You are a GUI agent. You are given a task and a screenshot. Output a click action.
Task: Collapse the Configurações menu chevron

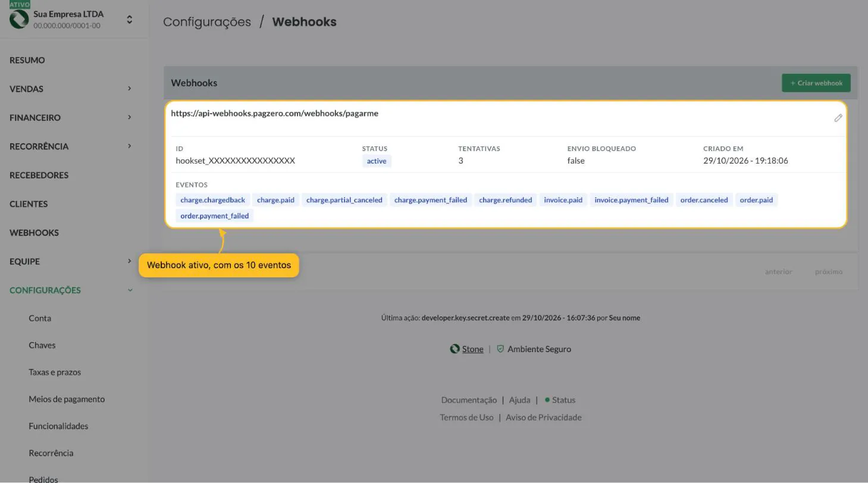[130, 290]
